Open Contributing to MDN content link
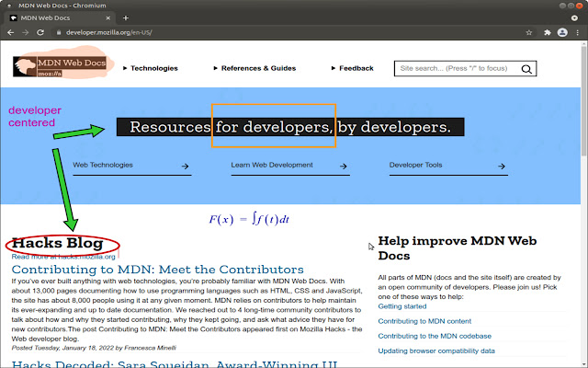The width and height of the screenshot is (588, 368). 424,321
